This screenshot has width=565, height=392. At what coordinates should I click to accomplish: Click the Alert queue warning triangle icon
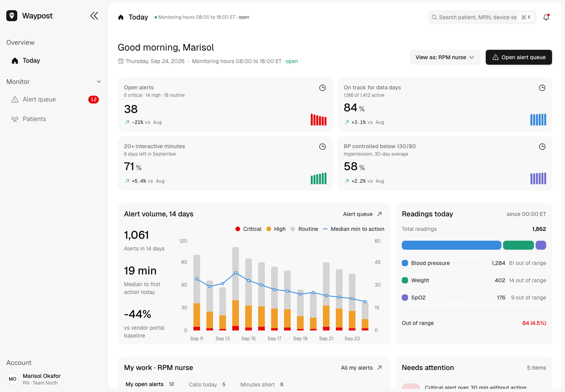click(x=15, y=100)
